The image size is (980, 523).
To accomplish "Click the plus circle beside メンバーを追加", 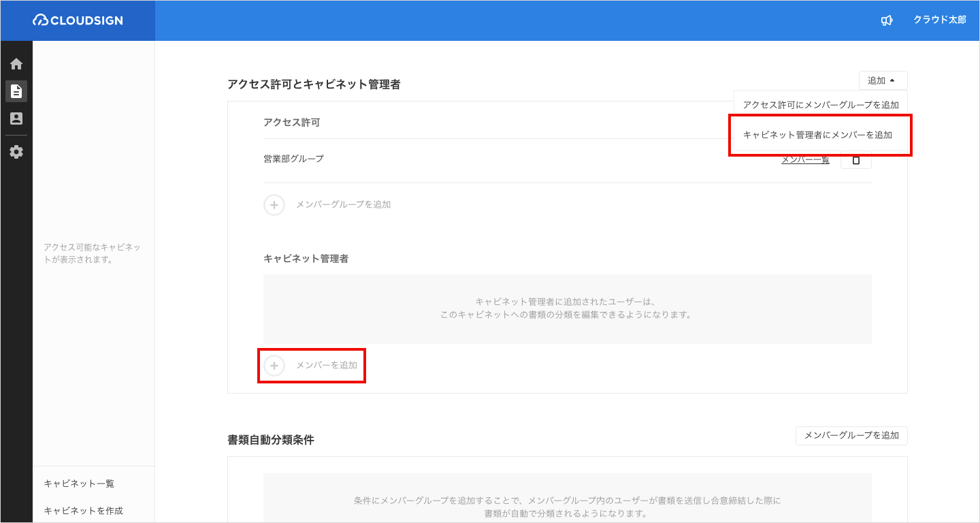I will click(x=274, y=366).
